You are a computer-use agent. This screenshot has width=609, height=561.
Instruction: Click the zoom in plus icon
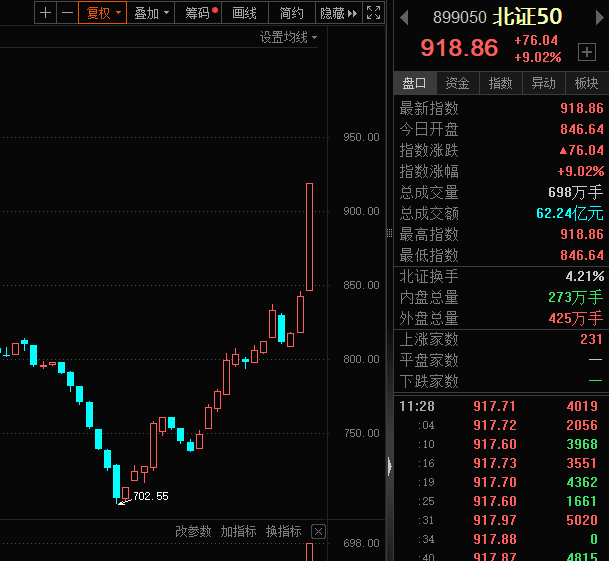tap(45, 13)
